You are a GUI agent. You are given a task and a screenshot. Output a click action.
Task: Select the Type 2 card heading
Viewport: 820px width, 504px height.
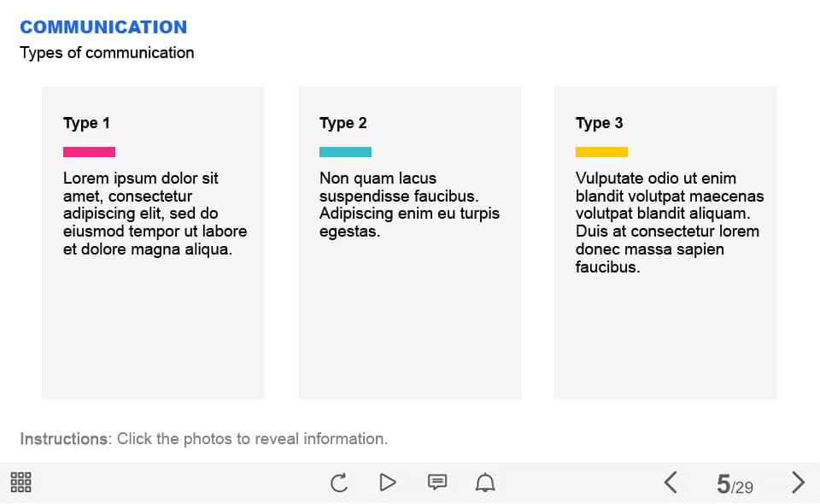coord(343,123)
